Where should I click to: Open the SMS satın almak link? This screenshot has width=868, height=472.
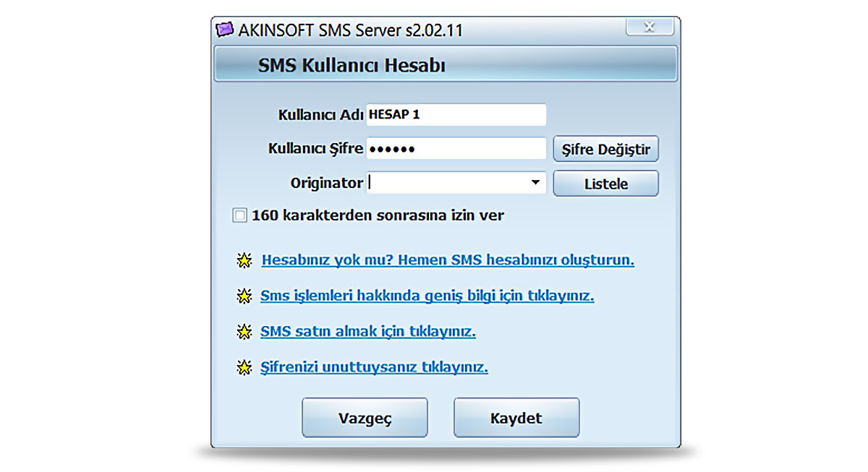368,331
